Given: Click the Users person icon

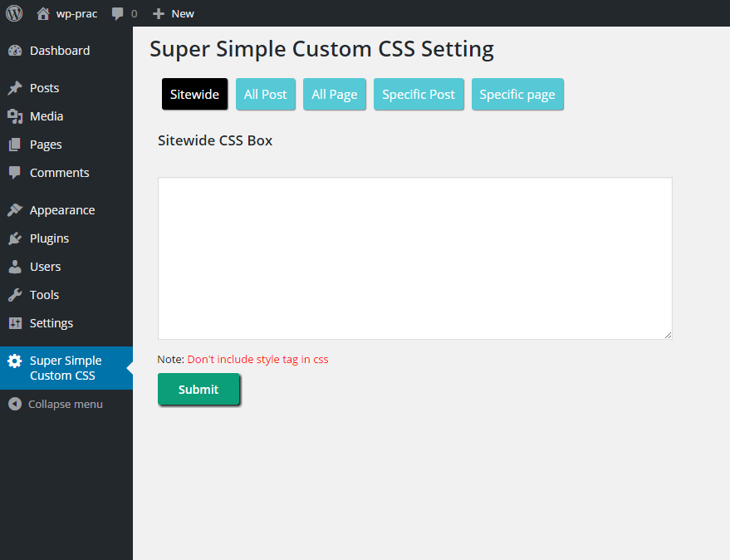Looking at the screenshot, I should click(15, 267).
